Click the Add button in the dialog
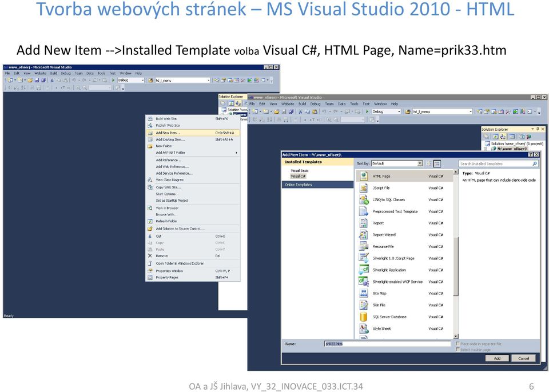549x392 pixels. (497, 358)
